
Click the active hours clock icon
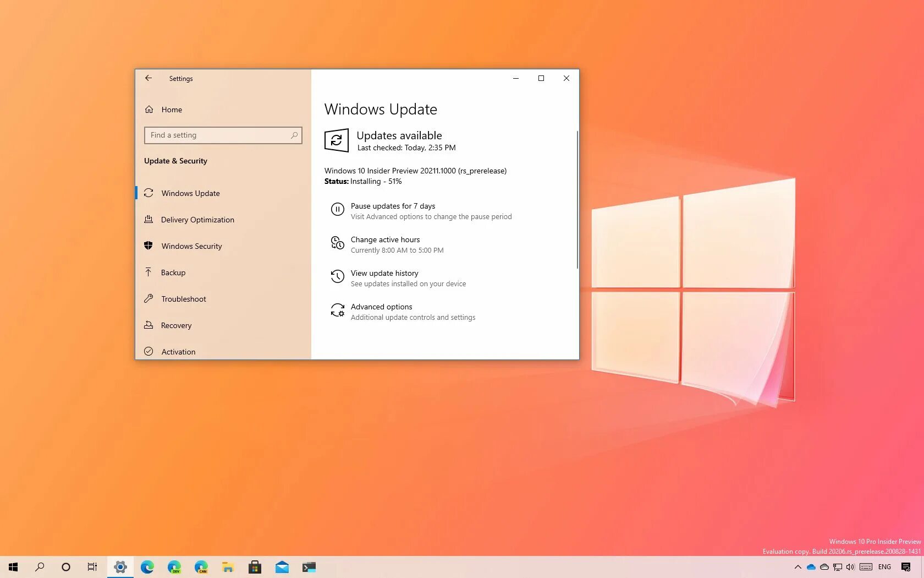pyautogui.click(x=337, y=242)
